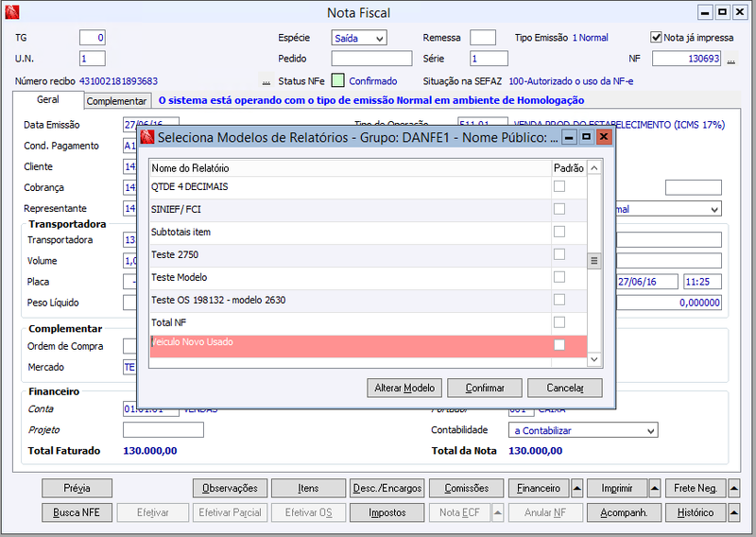Select the Teste Modelo report row
The height and width of the screenshot is (537, 756).
(x=369, y=277)
